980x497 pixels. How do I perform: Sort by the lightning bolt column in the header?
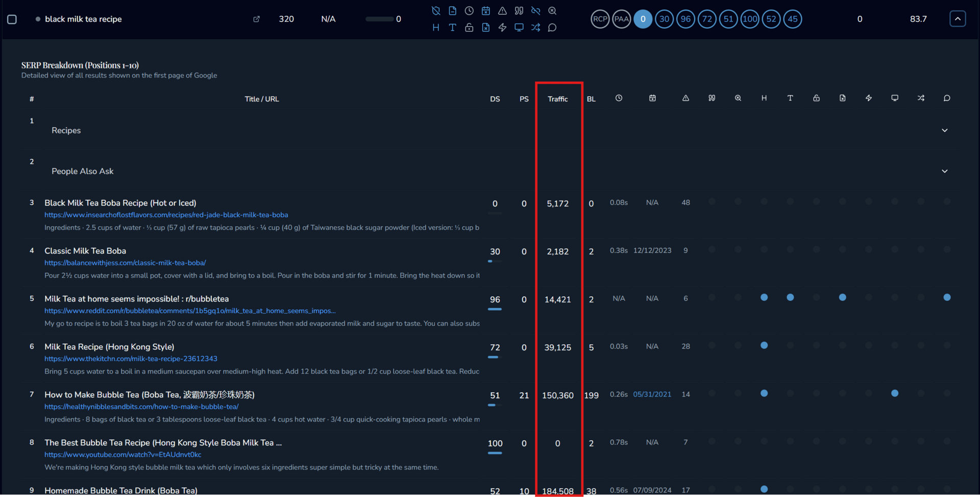869,98
